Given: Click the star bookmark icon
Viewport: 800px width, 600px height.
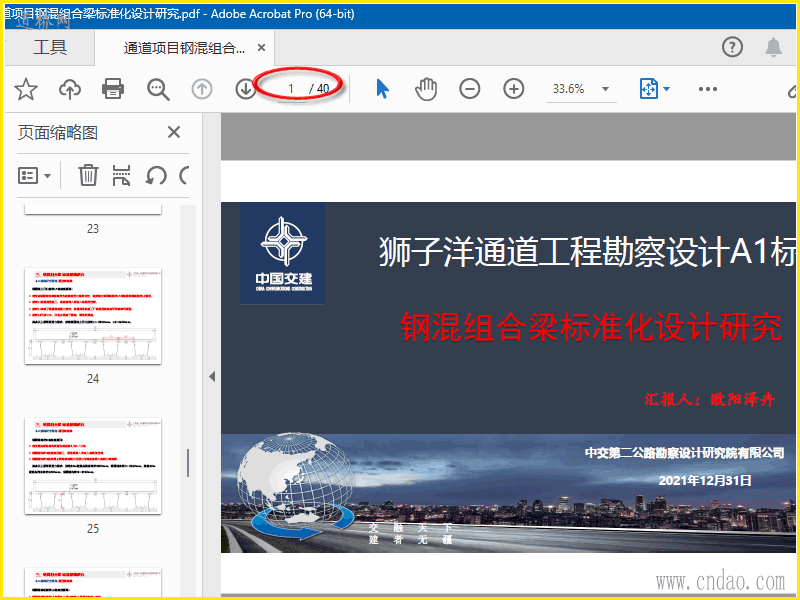Looking at the screenshot, I should point(26,89).
